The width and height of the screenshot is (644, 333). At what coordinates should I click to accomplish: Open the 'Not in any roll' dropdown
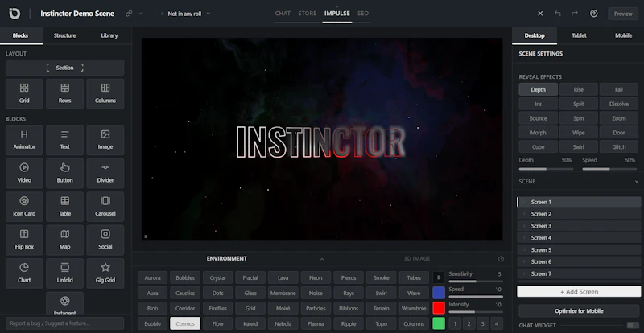point(185,14)
